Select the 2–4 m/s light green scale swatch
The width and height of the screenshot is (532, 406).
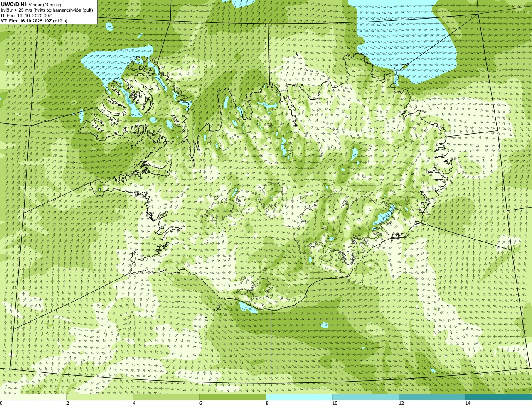(100, 397)
